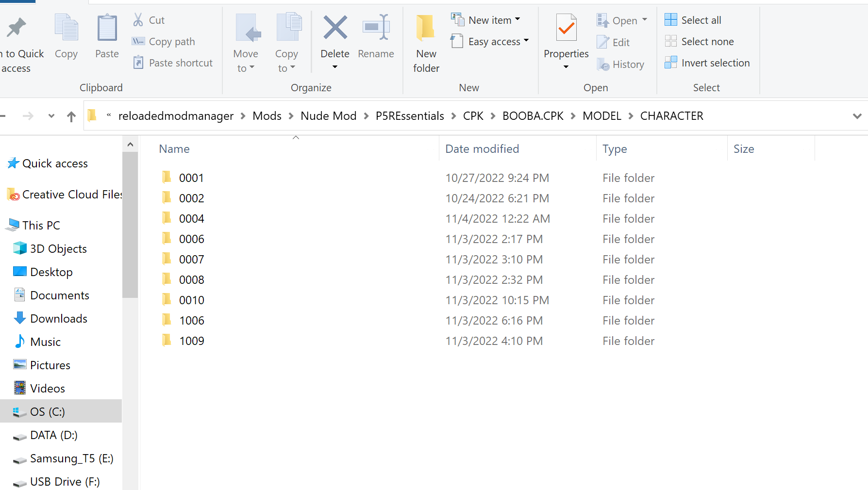Expand the address bar history dropdown
The image size is (868, 490).
[x=857, y=116]
